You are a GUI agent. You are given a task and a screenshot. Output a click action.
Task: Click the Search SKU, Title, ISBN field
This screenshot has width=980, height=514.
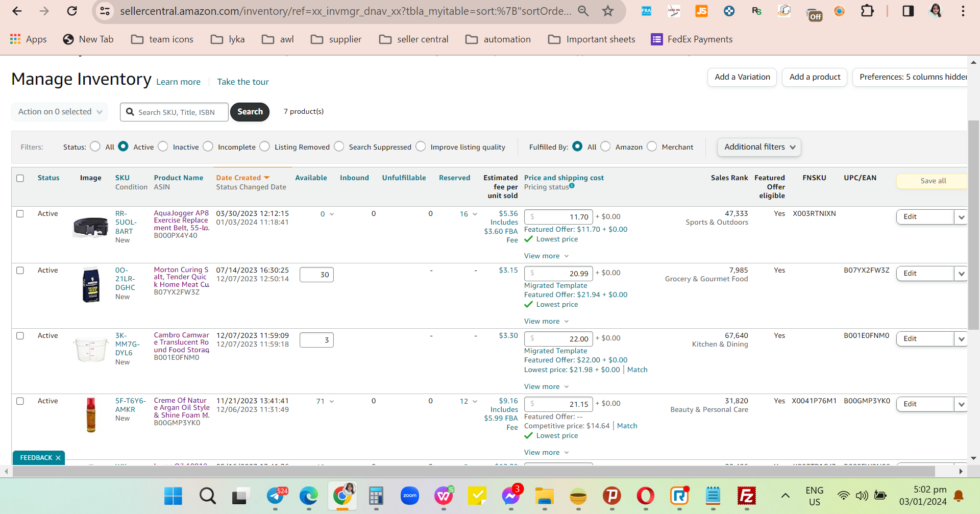click(x=174, y=112)
